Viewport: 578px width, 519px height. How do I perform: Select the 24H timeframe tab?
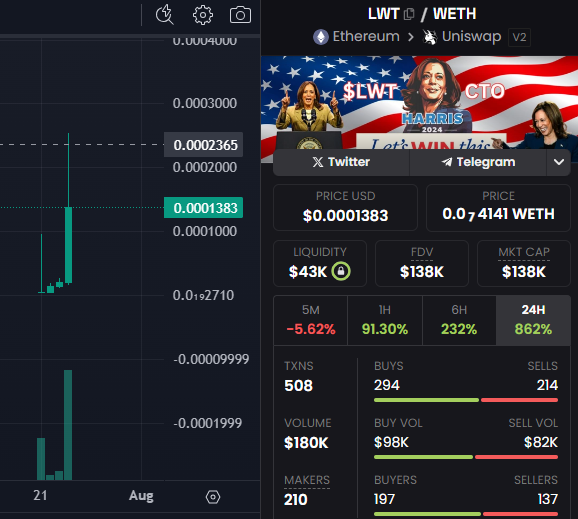pyautogui.click(x=533, y=320)
